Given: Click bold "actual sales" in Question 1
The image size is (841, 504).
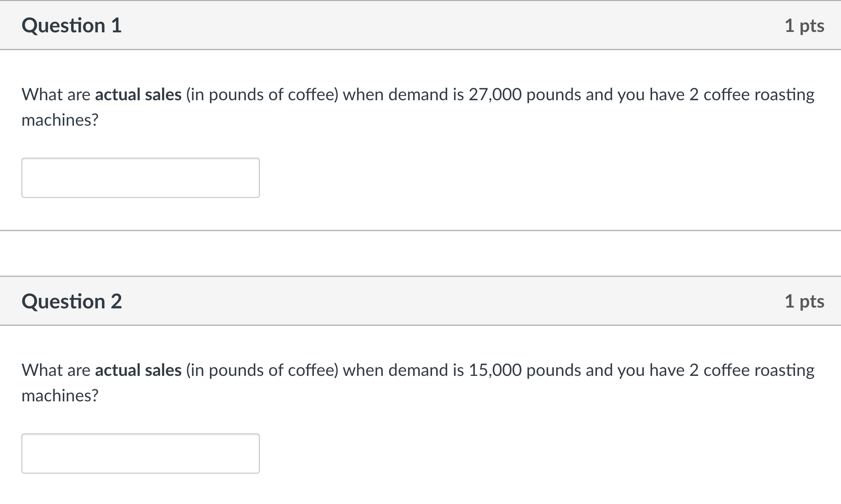Looking at the screenshot, I should click(138, 95).
